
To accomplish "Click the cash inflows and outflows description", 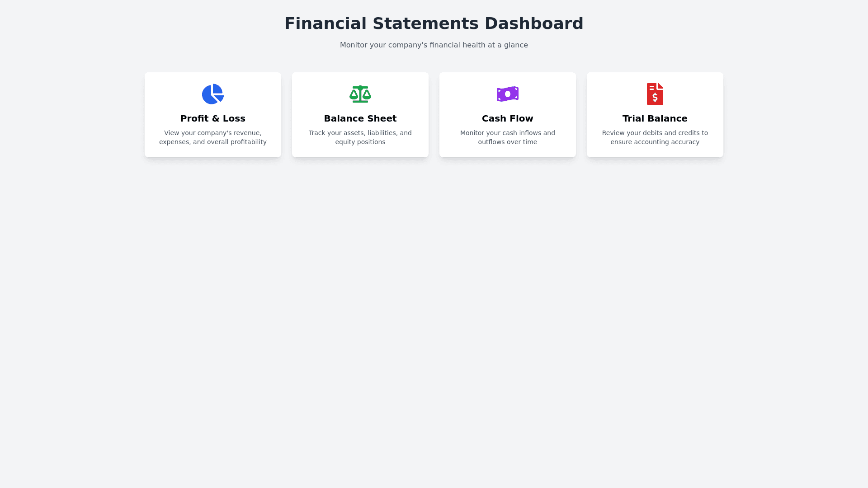I will [x=508, y=137].
